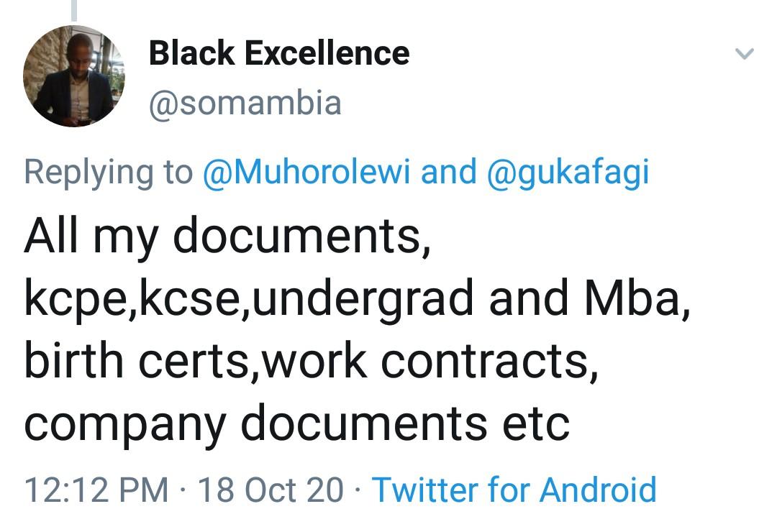Click the word "Mba," in the tweet
The image size is (777, 532).
637,298
